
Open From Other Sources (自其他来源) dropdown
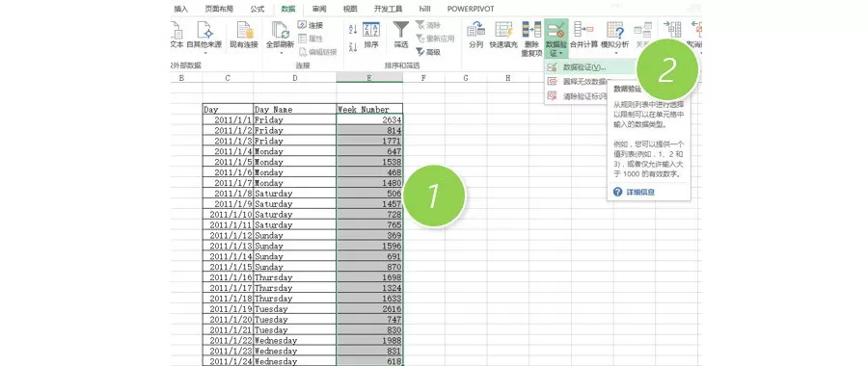[x=204, y=53]
